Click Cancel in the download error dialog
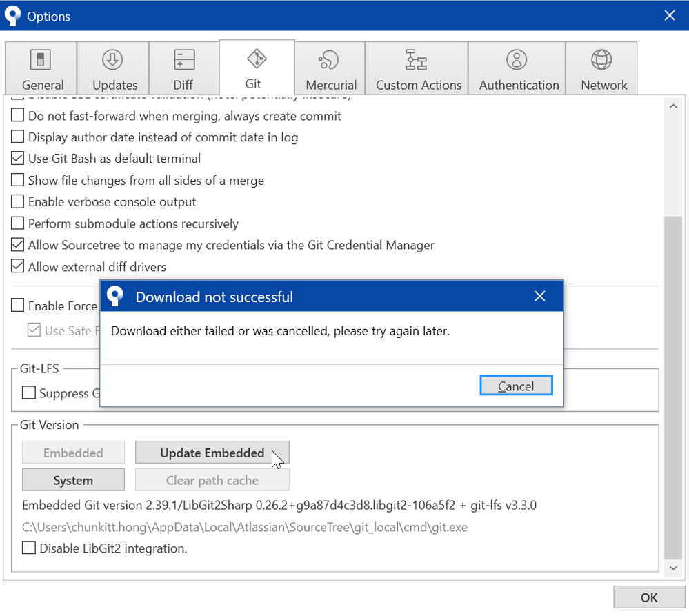This screenshot has width=689, height=616. [x=516, y=386]
